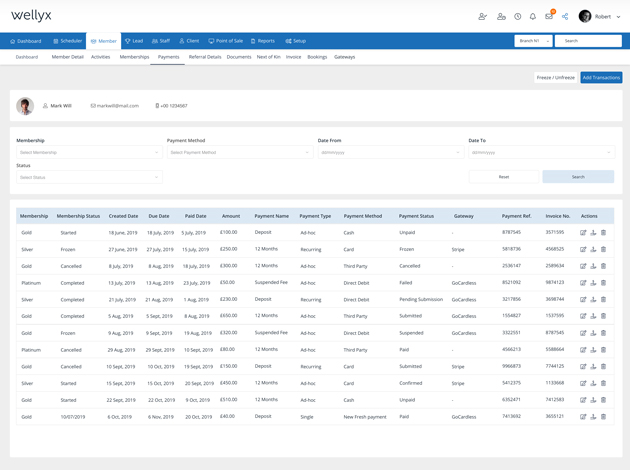Click the share icon in header
This screenshot has width=630, height=470.
tap(565, 17)
